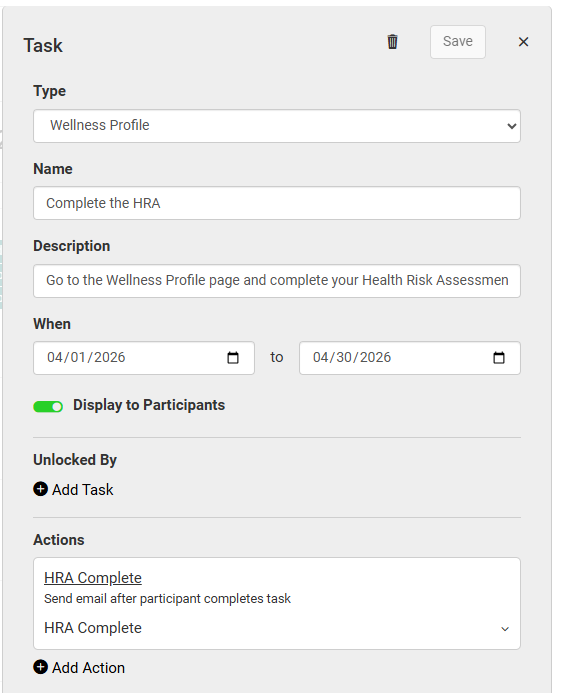The width and height of the screenshot is (566, 693).
Task: Toggle Display to Participants switch off
Action: (x=48, y=406)
